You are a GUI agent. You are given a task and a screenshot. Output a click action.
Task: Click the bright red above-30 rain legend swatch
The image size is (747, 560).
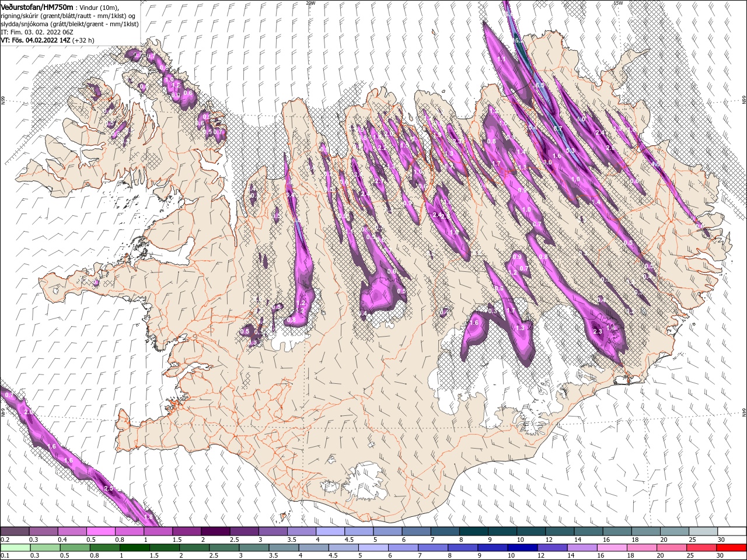pos(732,548)
